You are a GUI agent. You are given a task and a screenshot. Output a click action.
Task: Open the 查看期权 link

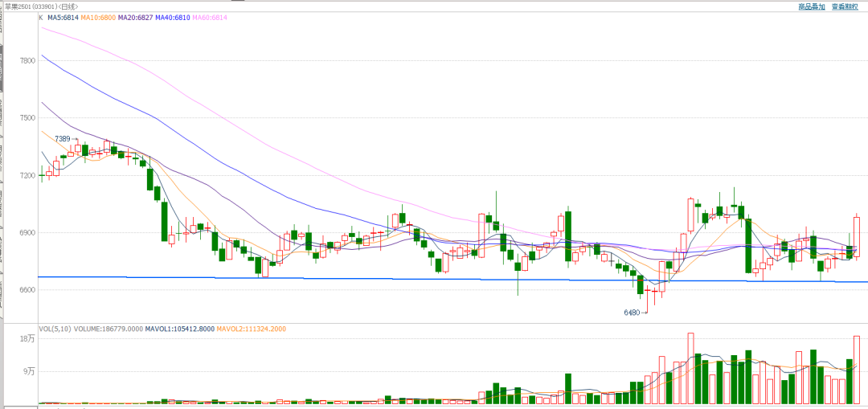pyautogui.click(x=845, y=6)
